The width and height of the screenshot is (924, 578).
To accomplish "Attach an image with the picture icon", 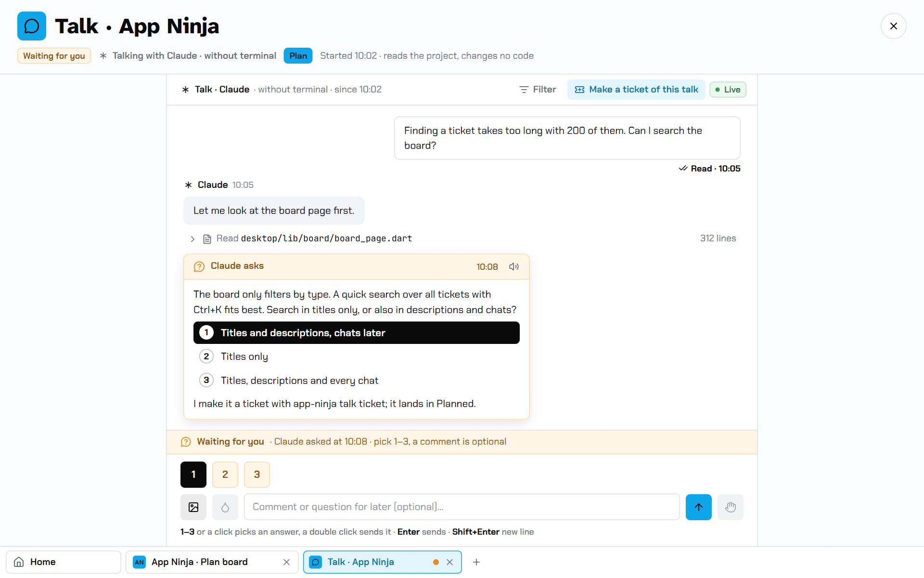I will coord(193,507).
